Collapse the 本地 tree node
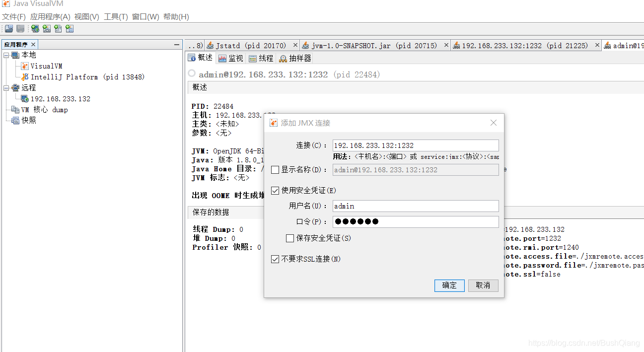The image size is (644, 352). point(6,55)
